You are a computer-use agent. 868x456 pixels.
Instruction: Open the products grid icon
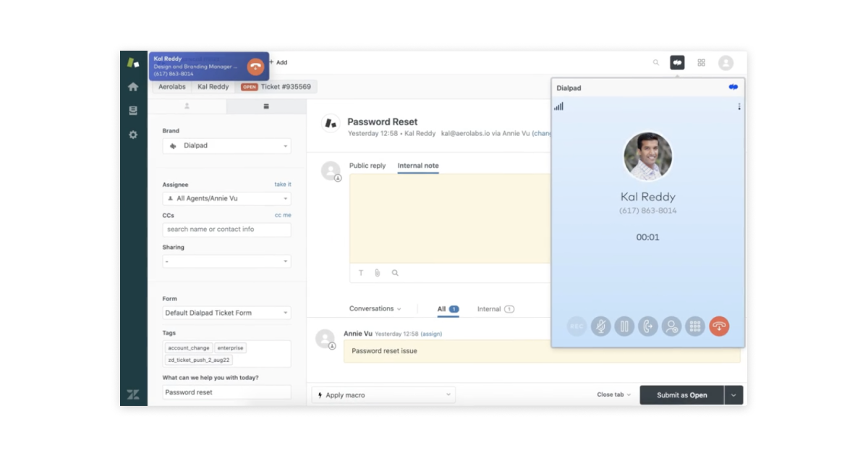pyautogui.click(x=701, y=63)
